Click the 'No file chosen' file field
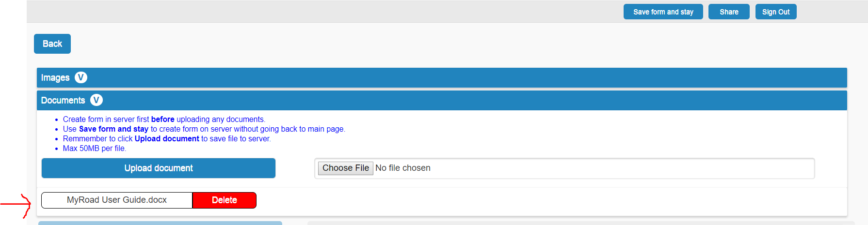 click(x=402, y=168)
